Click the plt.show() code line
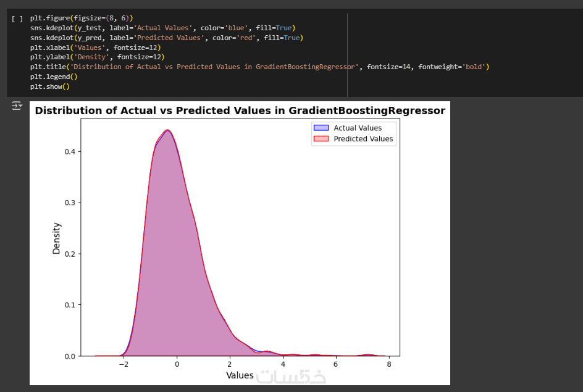This screenshot has width=583, height=392. tap(49, 86)
